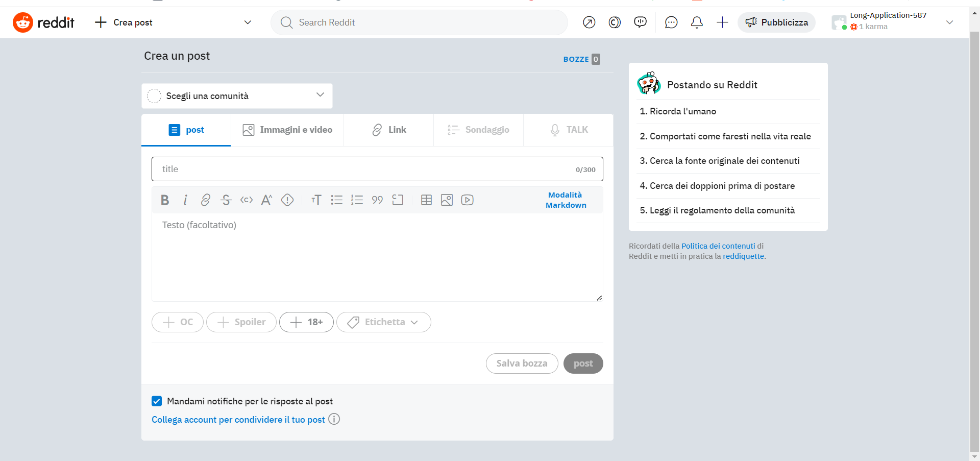Mark the post as Spoiler
The width and height of the screenshot is (980, 461).
241,322
